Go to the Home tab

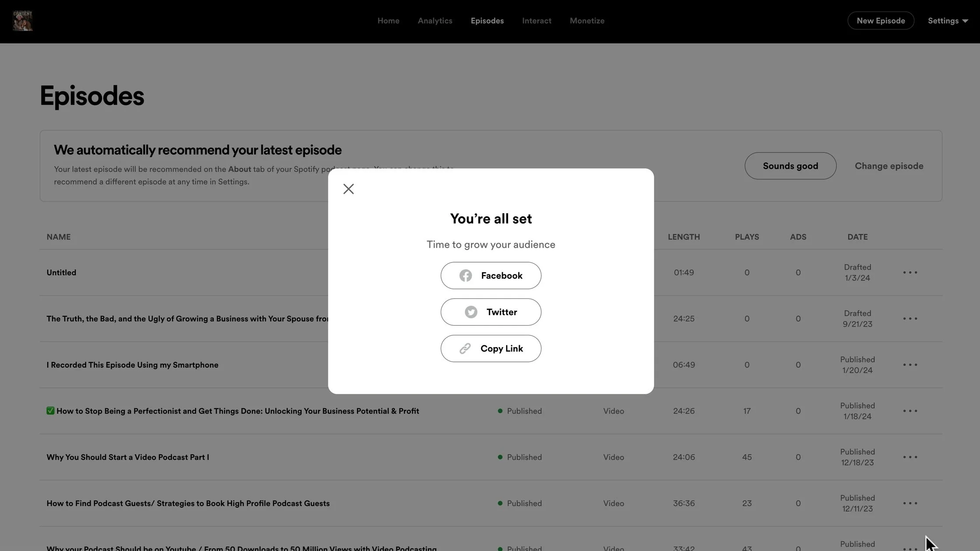coord(388,21)
